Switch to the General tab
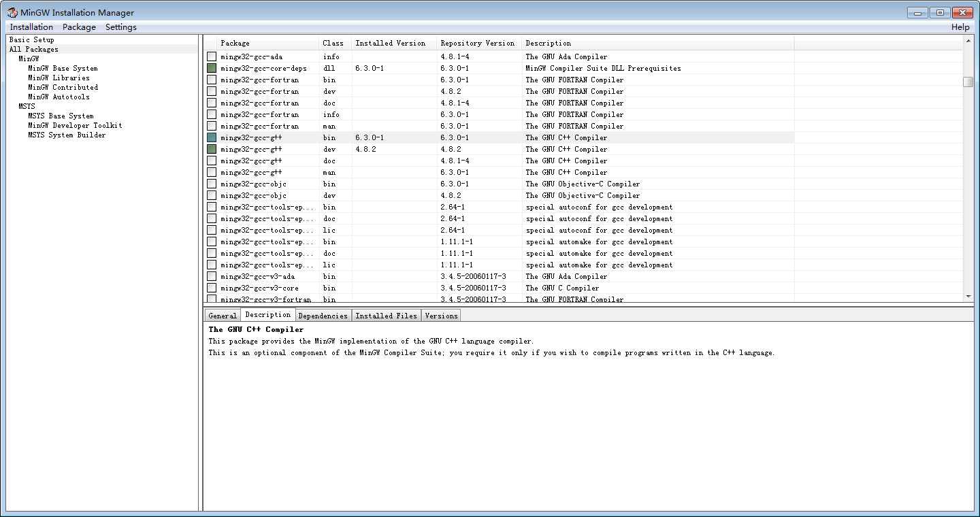980x517 pixels. click(x=223, y=316)
